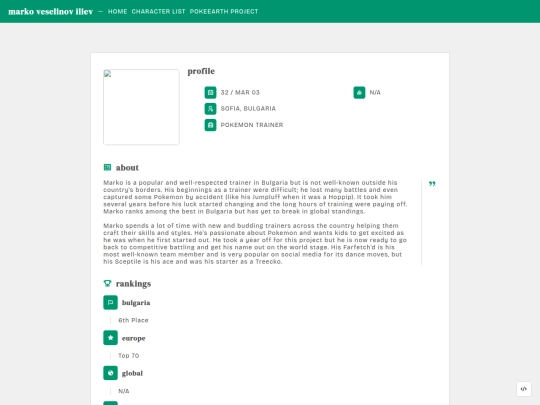The height and width of the screenshot is (405, 540).
Task: Click the briefcase icon beside Pokemon Trainer
Action: [x=210, y=125]
